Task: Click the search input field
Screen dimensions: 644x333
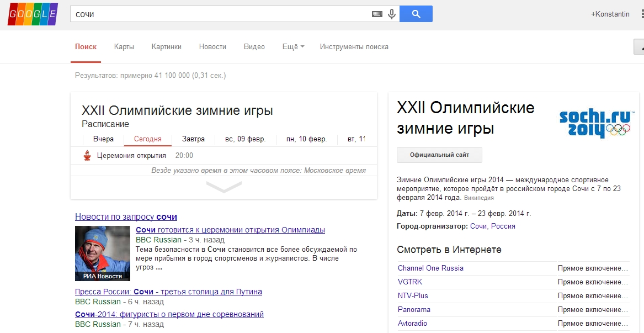Action: [x=221, y=14]
